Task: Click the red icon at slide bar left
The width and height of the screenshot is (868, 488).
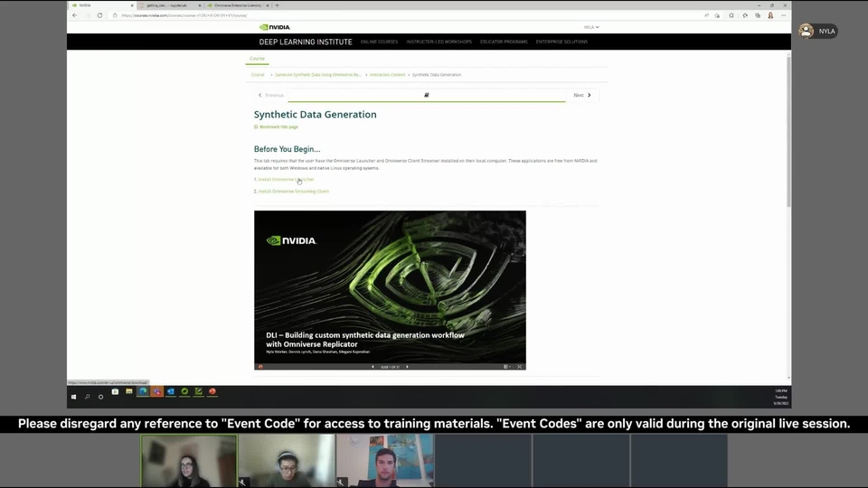Action: (x=260, y=367)
